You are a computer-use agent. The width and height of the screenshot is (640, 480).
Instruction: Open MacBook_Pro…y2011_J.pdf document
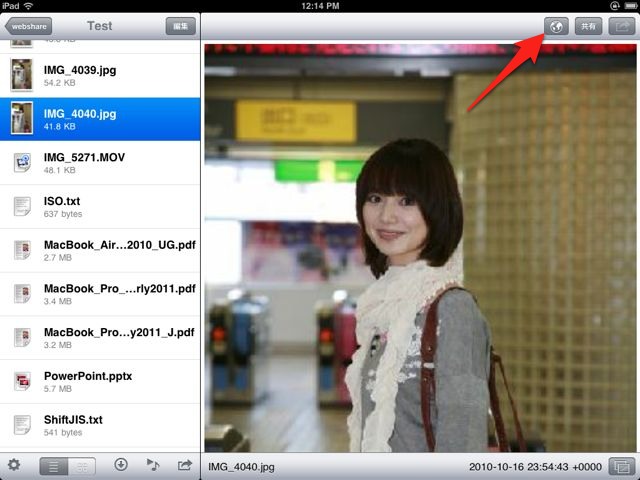[100, 338]
